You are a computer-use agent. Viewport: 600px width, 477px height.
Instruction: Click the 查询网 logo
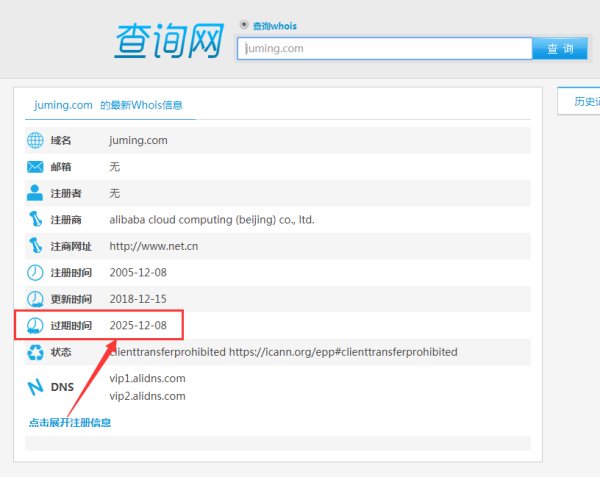pyautogui.click(x=169, y=41)
